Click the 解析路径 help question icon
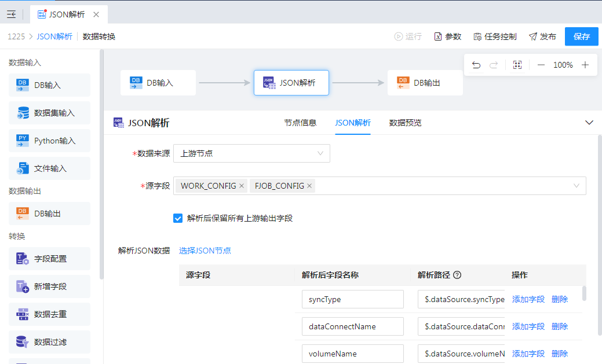The image size is (602, 364). (457, 275)
